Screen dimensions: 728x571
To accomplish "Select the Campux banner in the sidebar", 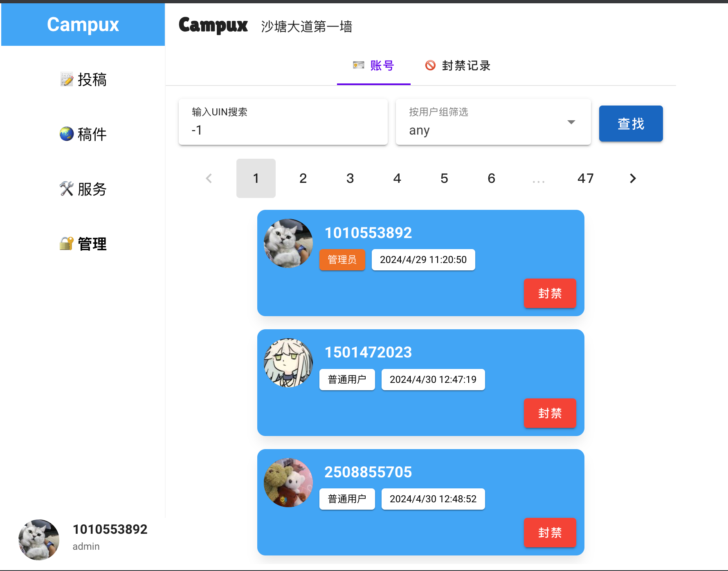I will 83,25.
